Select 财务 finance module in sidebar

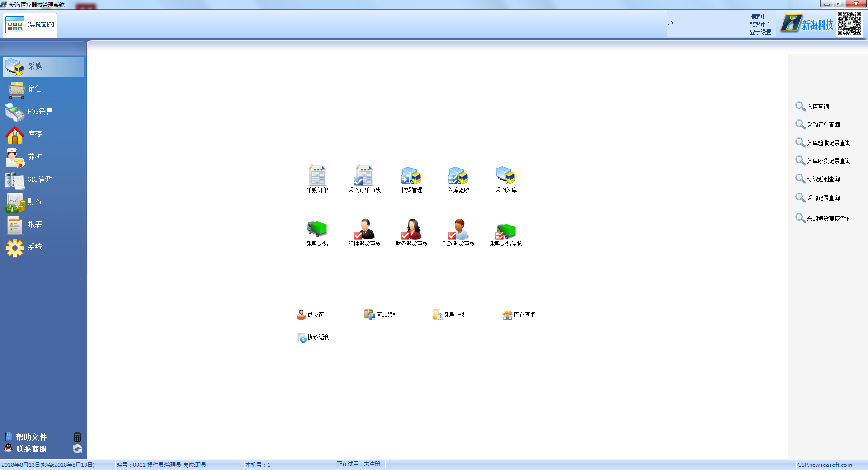(43, 202)
